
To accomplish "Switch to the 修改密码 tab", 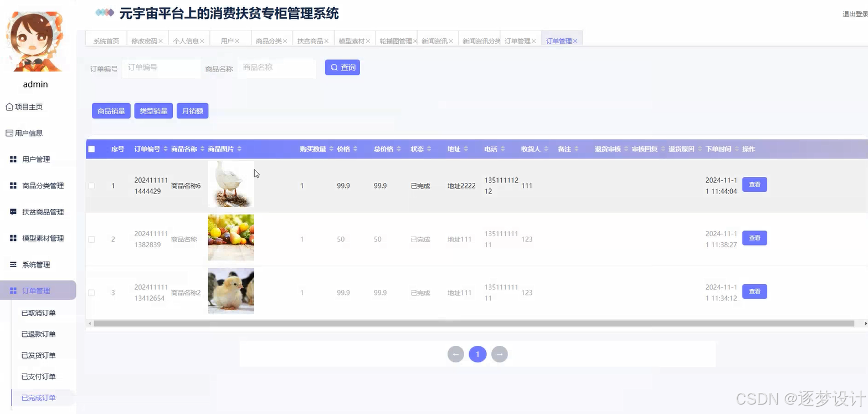I will click(x=145, y=39).
